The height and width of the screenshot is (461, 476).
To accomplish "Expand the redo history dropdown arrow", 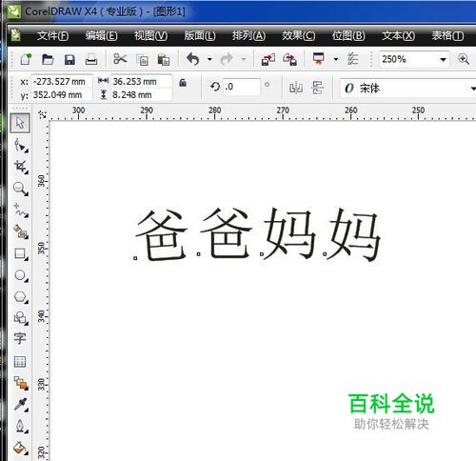I will tap(244, 59).
